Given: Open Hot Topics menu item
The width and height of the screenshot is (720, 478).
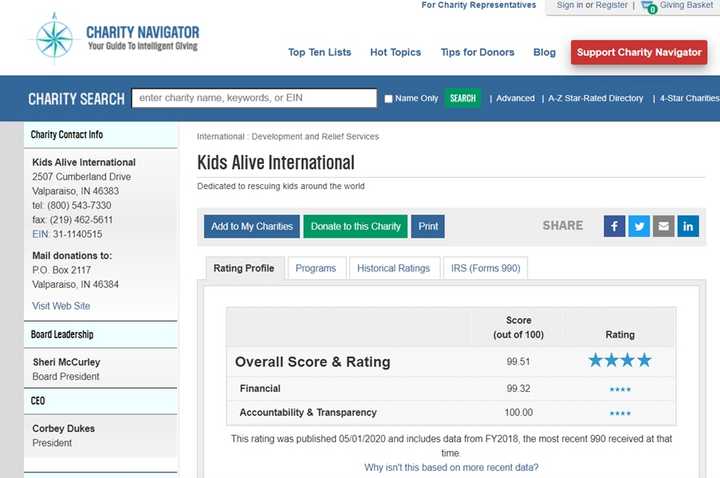Looking at the screenshot, I should click(x=395, y=52).
